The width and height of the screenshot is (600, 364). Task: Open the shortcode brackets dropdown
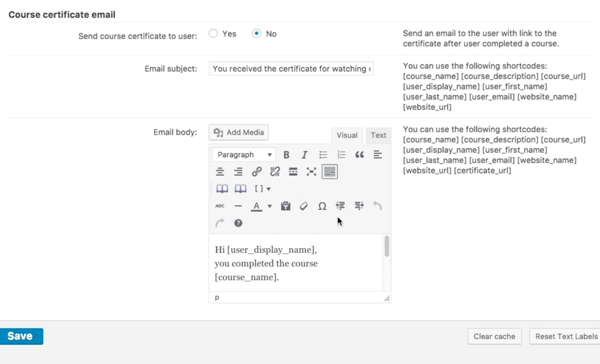[262, 189]
